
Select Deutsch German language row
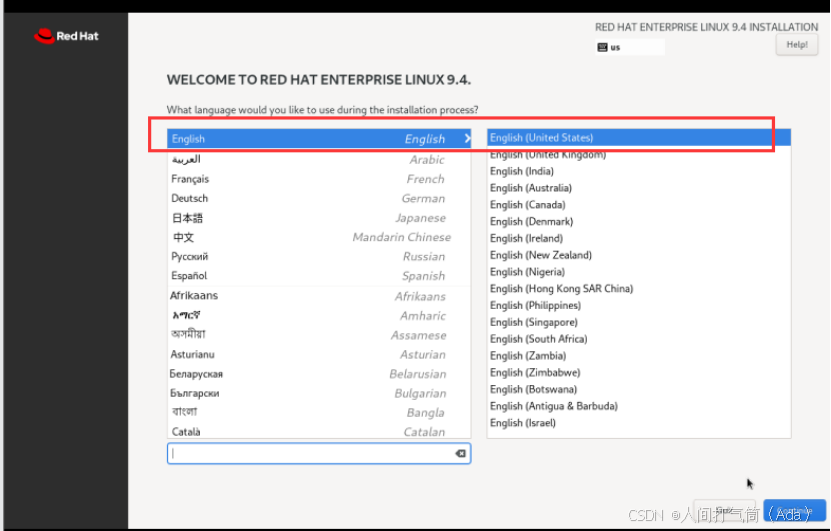coord(319,198)
